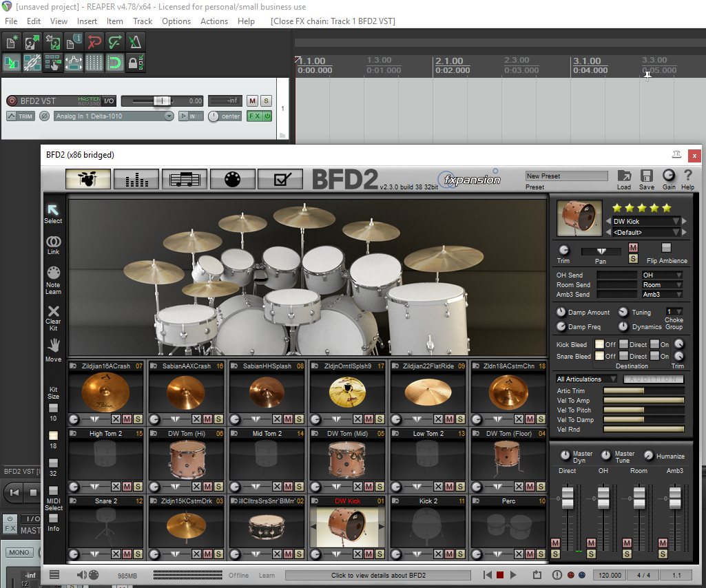Open the BFD2 Keymap page
Screen dimensions: 706x588
coord(232,179)
